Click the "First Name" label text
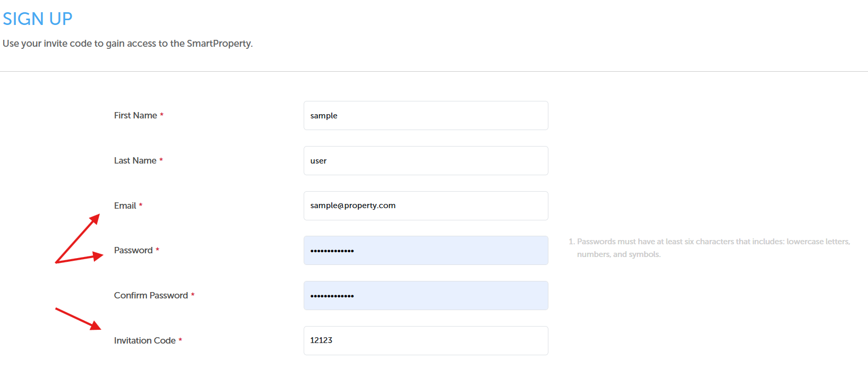 click(135, 115)
